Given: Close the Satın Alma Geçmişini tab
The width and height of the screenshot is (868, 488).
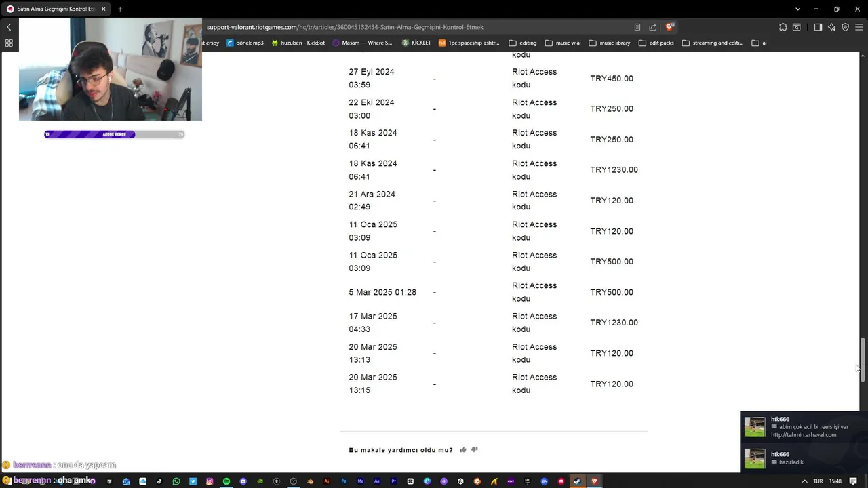Looking at the screenshot, I should [x=103, y=9].
